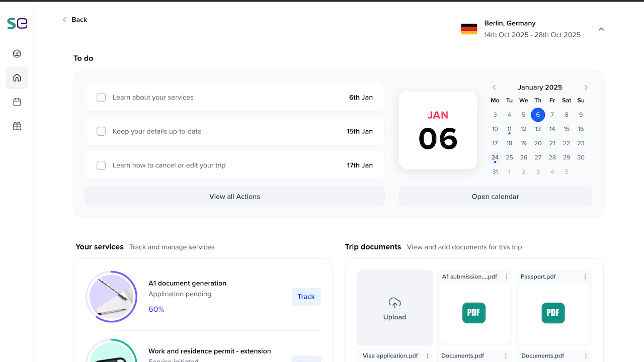Screen dimensions: 644x362
Task: Click the 'January 2025' month heading
Action: pos(540,87)
